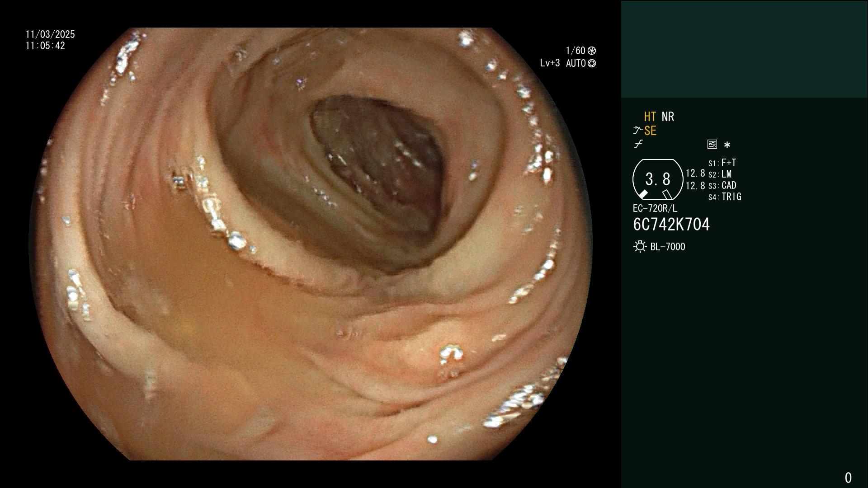Click the scope tip diameter diagram
This screenshot has width=868, height=488.
(657, 179)
